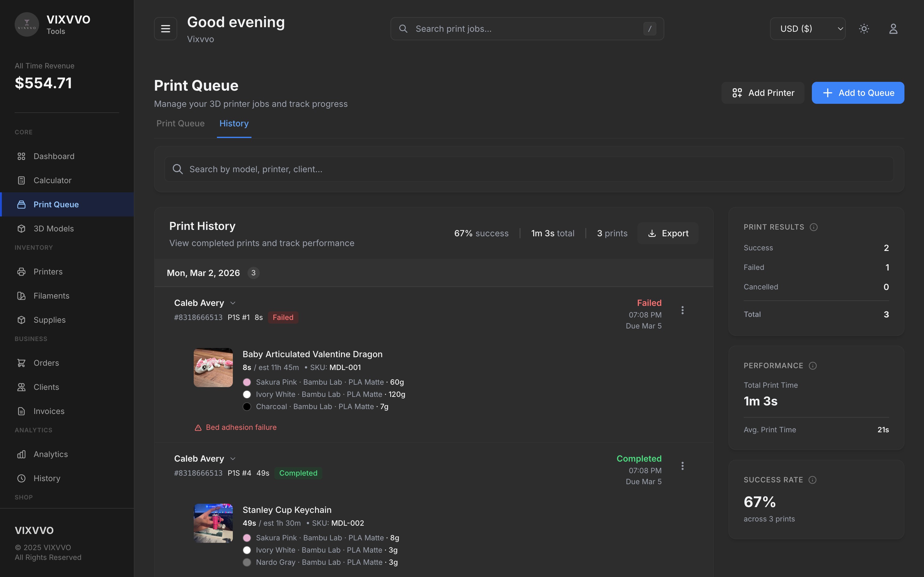This screenshot has width=924, height=577.
Task: Click the Success Rate info icon
Action: pyautogui.click(x=812, y=480)
